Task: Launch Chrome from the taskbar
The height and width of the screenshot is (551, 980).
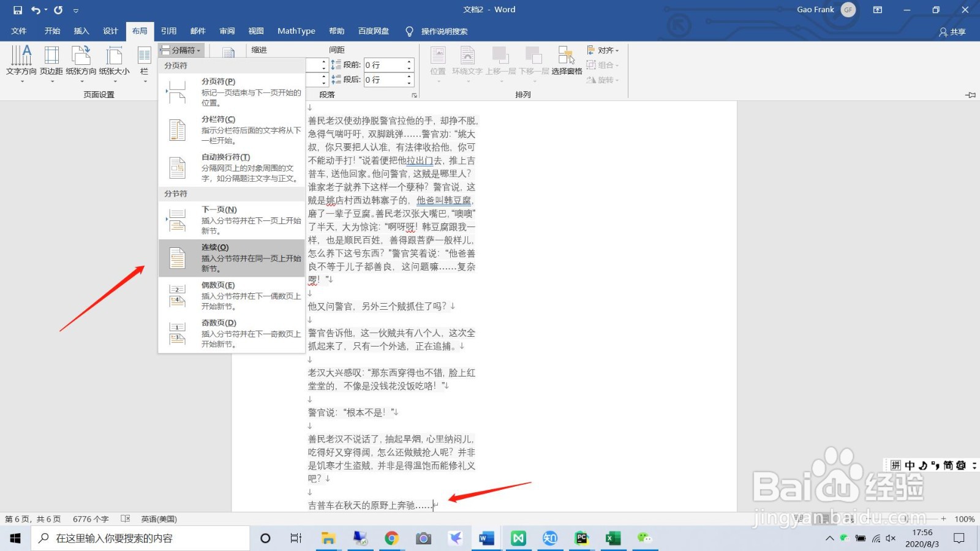Action: pos(392,538)
